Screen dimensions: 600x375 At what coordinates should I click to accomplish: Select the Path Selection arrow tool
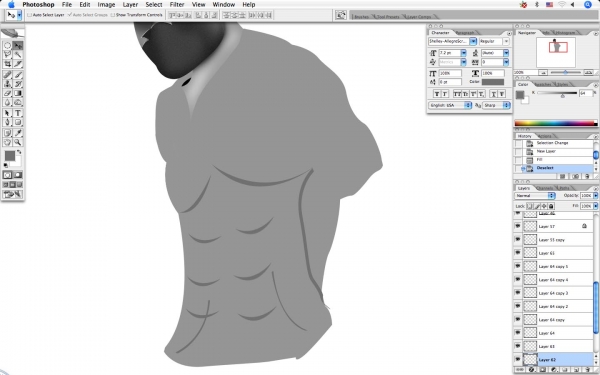7,113
